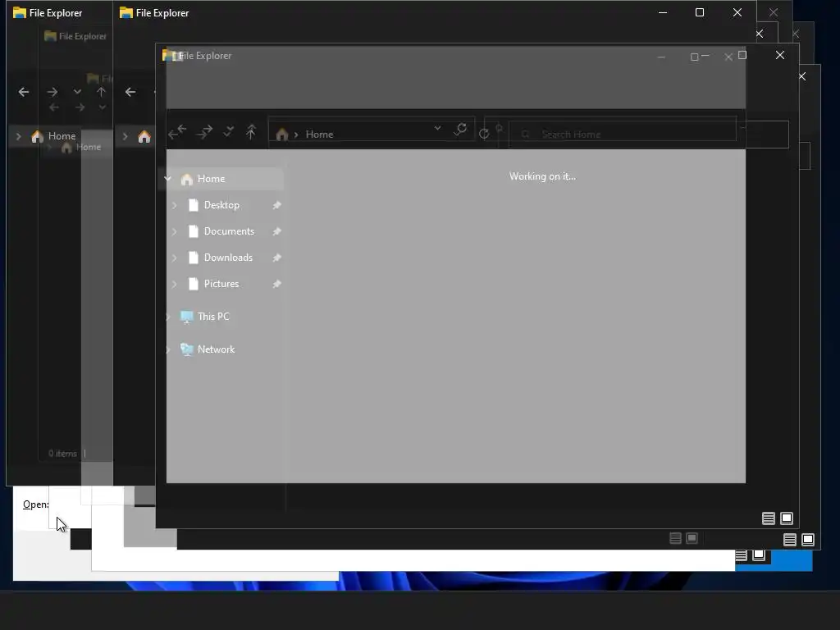Screen dimensions: 840x630
Task: Open Downloads in the navigation pane
Action: pyautogui.click(x=228, y=258)
